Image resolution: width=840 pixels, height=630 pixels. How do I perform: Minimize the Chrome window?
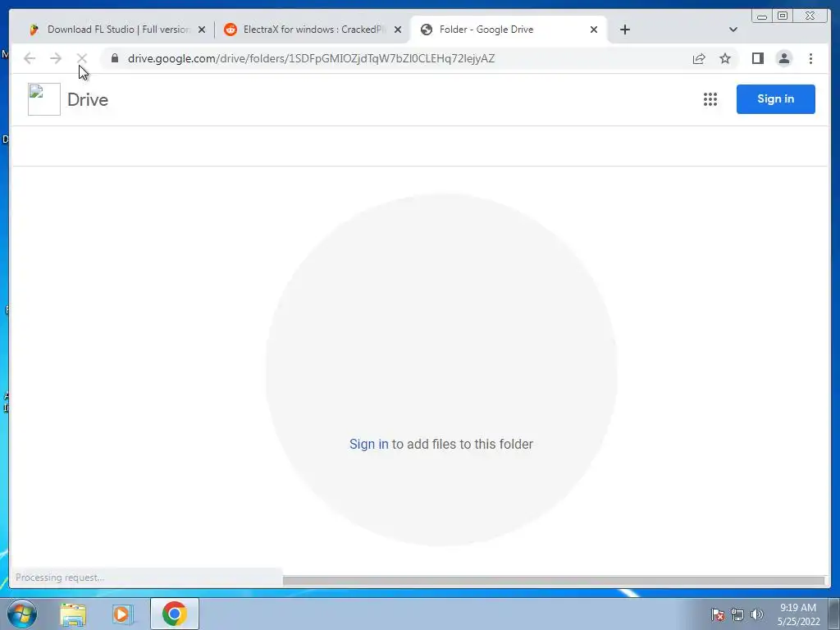762,16
